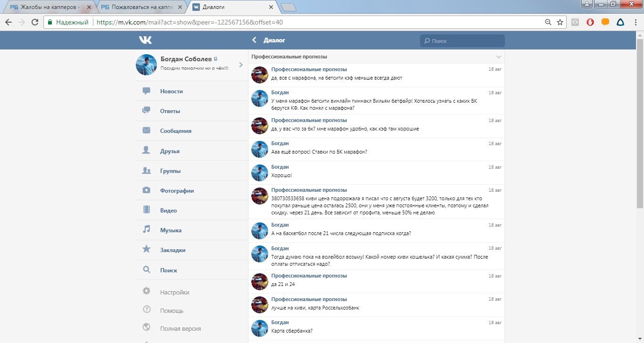
Task: Click the back arrow beside Диалог
Action: click(x=255, y=41)
